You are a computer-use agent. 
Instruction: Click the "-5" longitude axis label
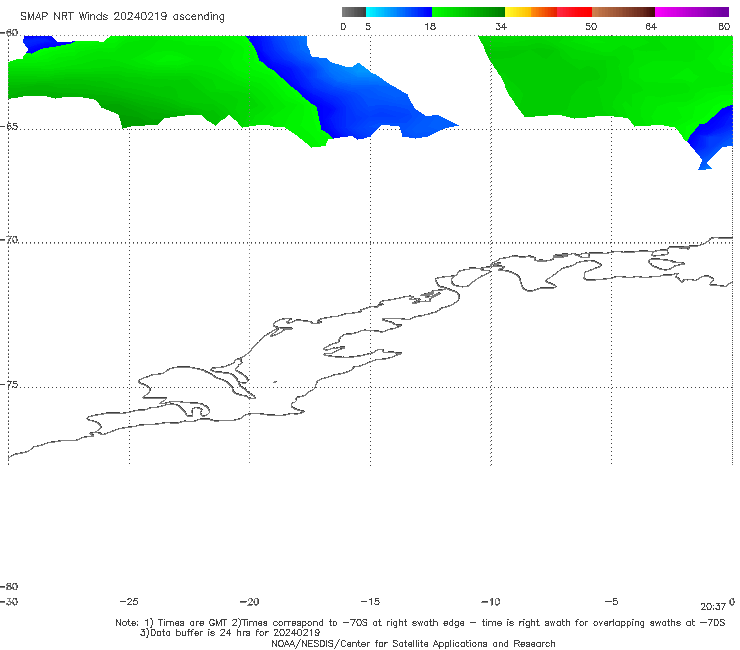tap(611, 602)
